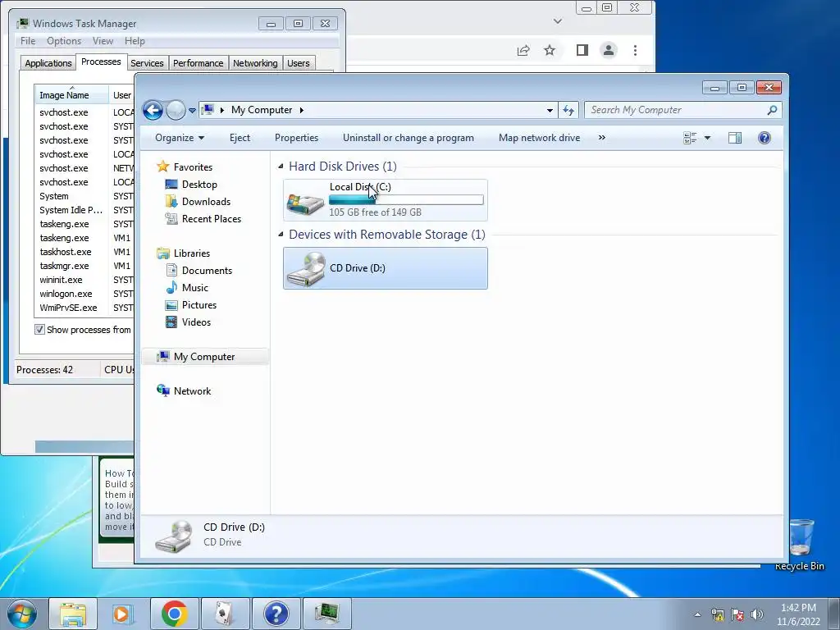
Task: Click Eject in the Explorer toolbar
Action: pos(240,138)
